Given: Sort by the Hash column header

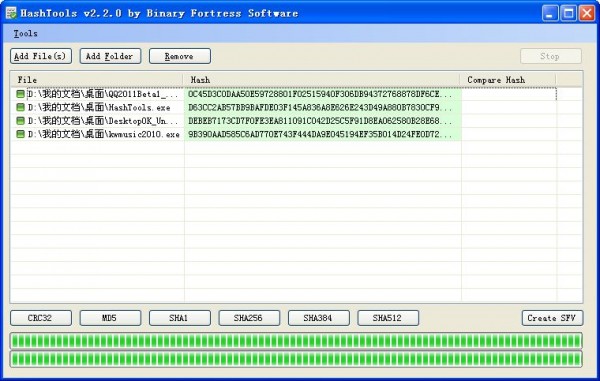Looking at the screenshot, I should click(322, 80).
